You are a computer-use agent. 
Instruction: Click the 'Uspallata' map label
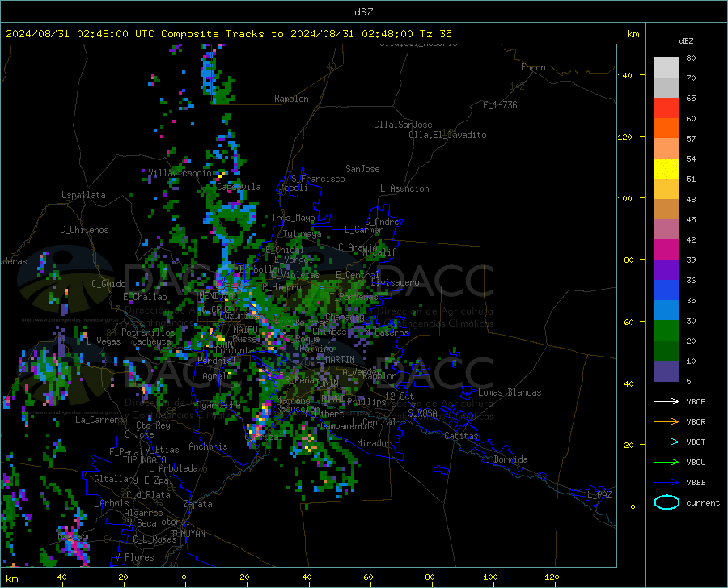[83, 195]
